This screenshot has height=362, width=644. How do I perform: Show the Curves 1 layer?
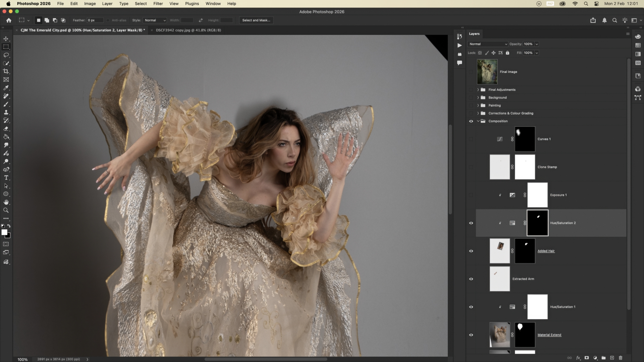(x=471, y=139)
